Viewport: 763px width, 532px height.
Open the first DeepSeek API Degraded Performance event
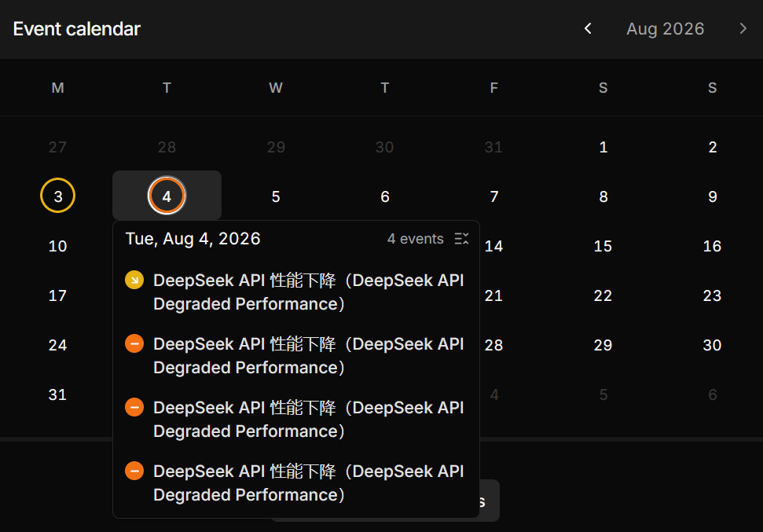coord(309,292)
